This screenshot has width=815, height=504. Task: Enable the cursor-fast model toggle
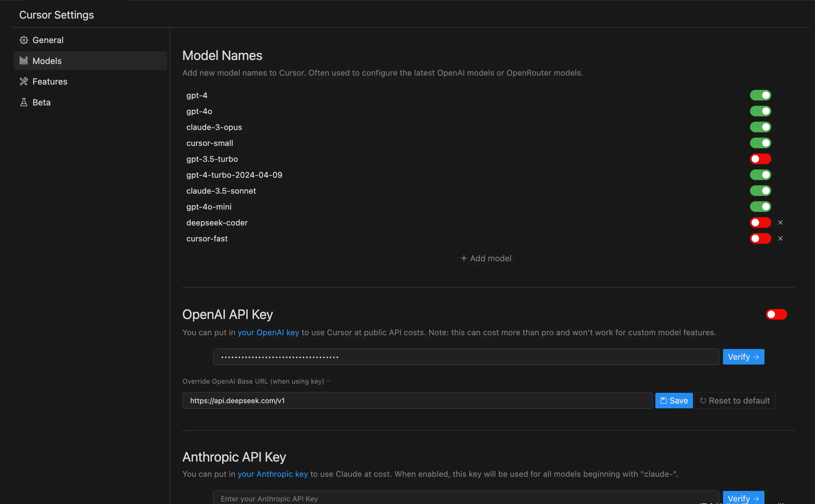(760, 238)
